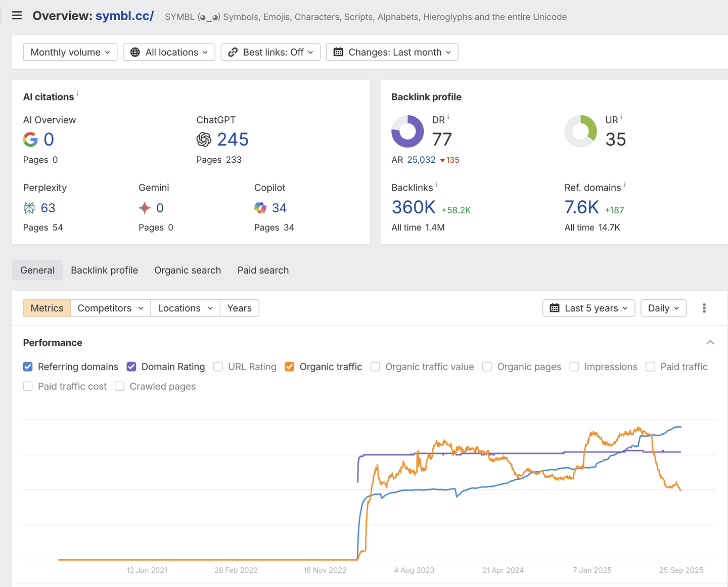
Task: Disable the Organic traffic checkbox
Action: click(289, 367)
